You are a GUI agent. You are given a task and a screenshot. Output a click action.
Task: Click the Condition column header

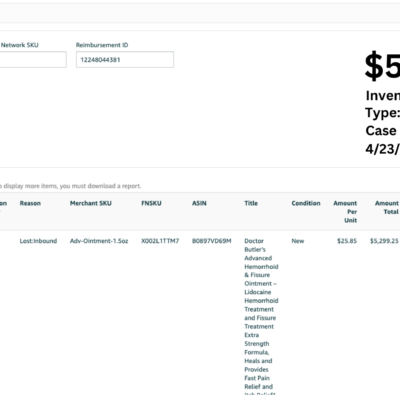[306, 203]
